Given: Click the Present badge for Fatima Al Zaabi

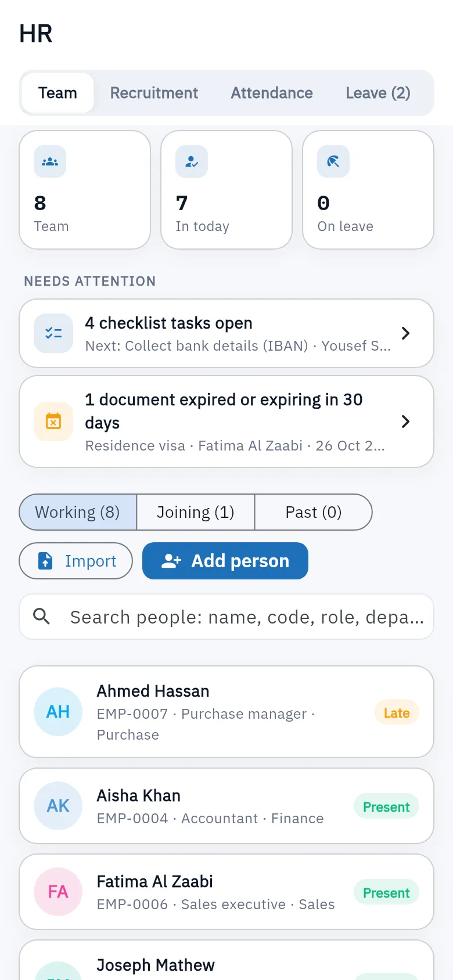Looking at the screenshot, I should (386, 893).
